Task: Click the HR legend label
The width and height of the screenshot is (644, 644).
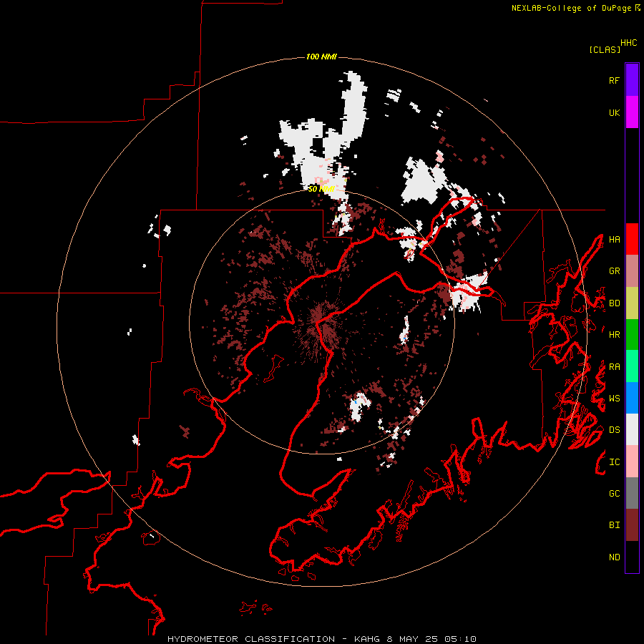Action: tap(614, 335)
